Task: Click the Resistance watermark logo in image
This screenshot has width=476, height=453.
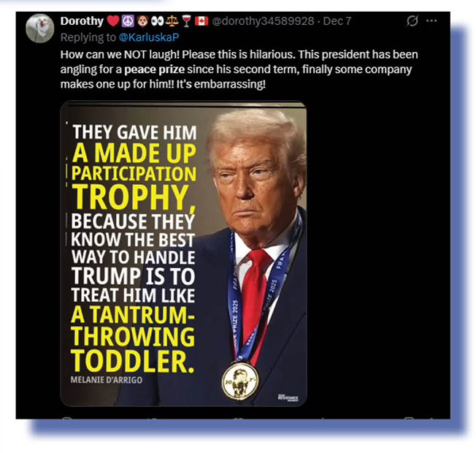Action: click(288, 397)
